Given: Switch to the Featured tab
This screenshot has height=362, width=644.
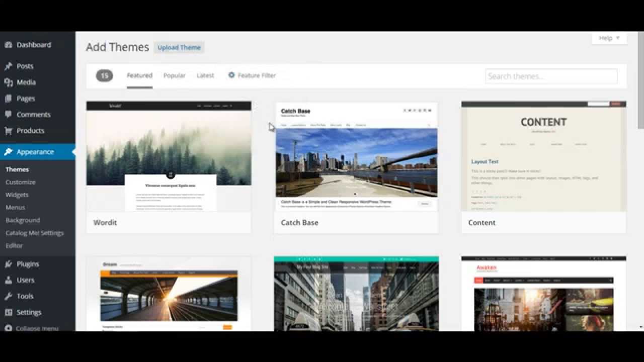Looking at the screenshot, I should [x=139, y=75].
